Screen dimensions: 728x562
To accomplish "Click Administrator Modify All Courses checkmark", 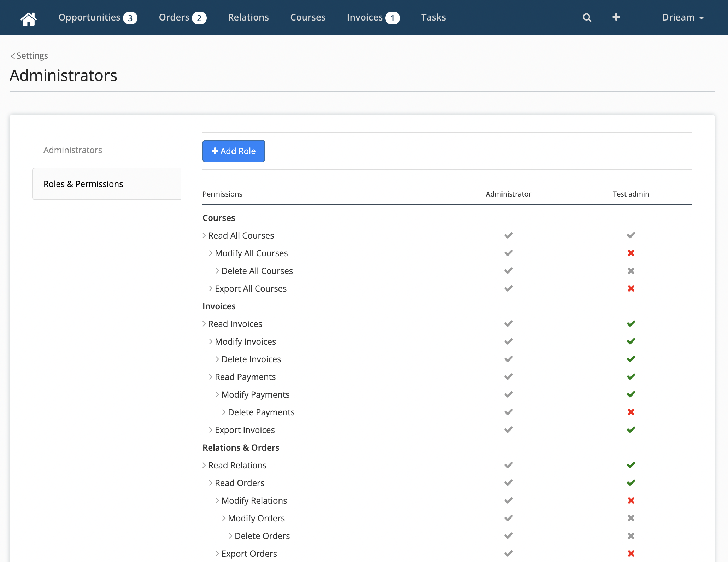I will click(508, 253).
